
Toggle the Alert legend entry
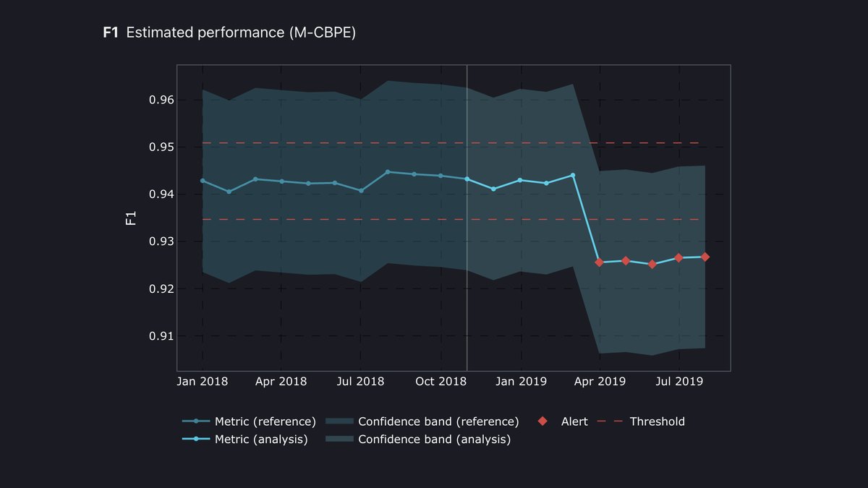pyautogui.click(x=562, y=421)
